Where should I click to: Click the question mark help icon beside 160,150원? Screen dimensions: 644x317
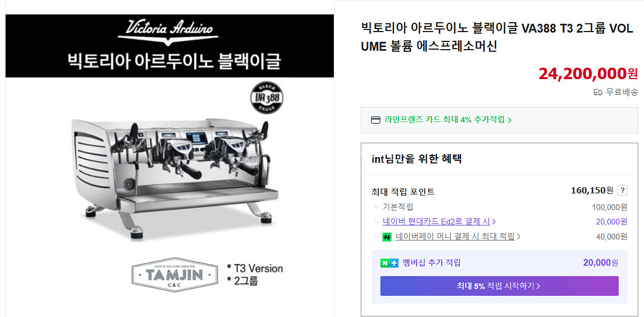pos(622,190)
